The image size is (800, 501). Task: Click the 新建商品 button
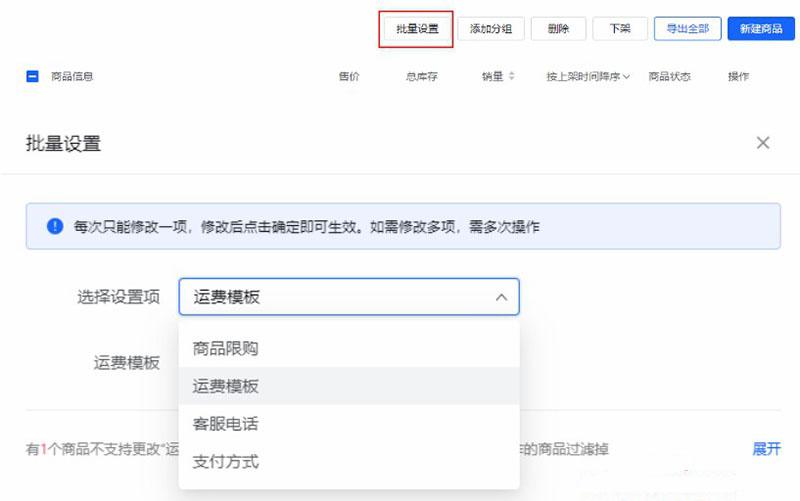(x=760, y=29)
